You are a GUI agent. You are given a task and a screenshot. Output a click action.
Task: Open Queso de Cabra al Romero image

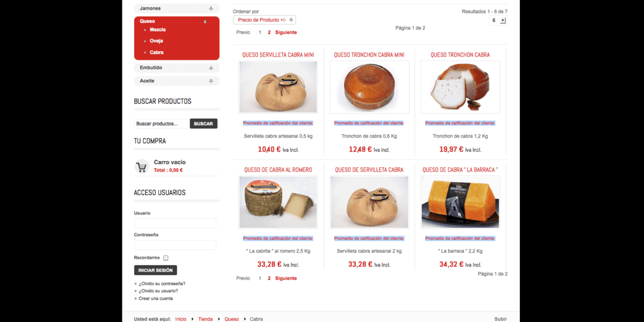278,202
